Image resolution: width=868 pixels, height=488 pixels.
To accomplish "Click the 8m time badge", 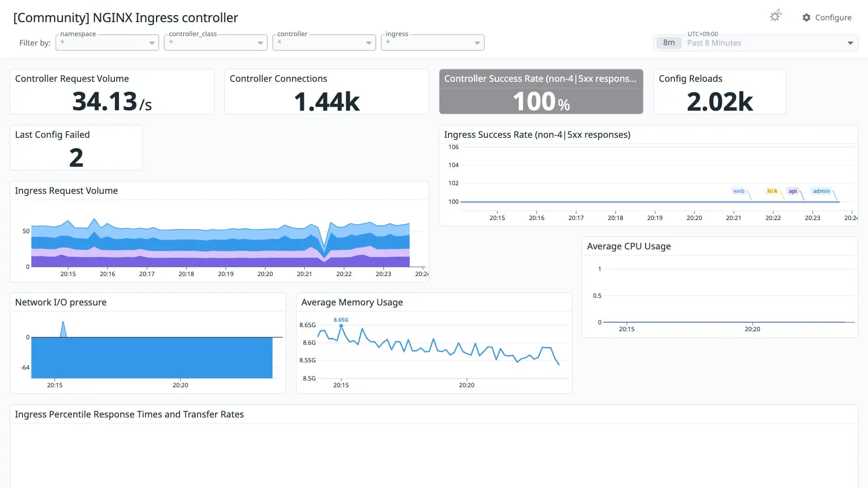I will 669,43.
